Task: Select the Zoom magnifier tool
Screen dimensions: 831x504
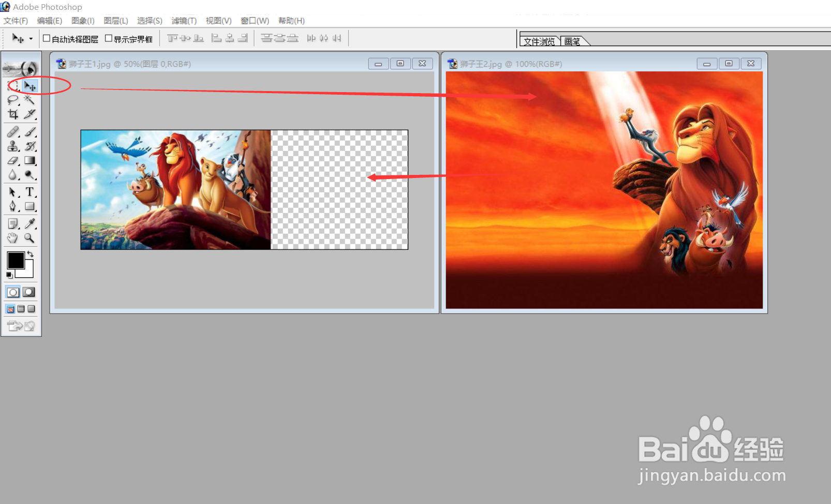Action: (30, 238)
